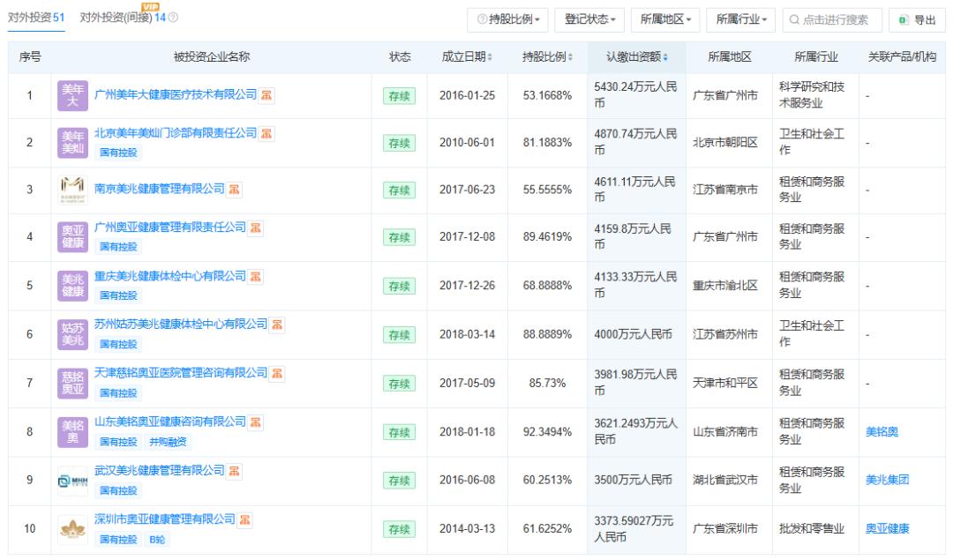
Task: Open 苏州姑苏美兆健康体检中心有限公司 link
Action: (181, 325)
